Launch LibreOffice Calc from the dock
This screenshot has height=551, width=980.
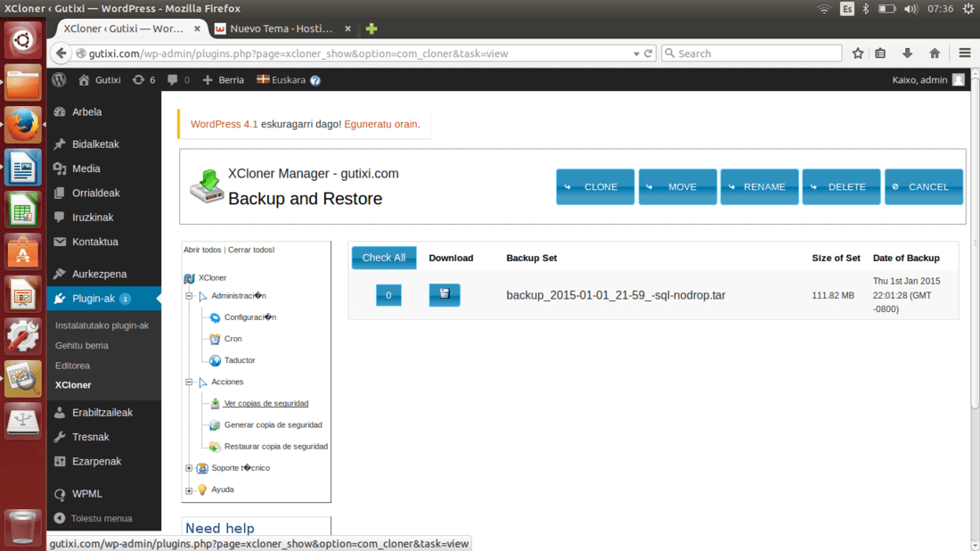[22, 210]
